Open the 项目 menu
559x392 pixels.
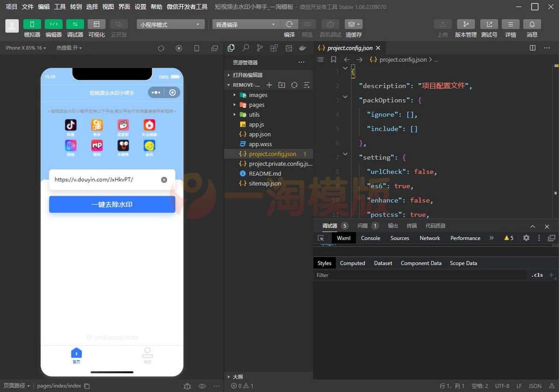11,7
